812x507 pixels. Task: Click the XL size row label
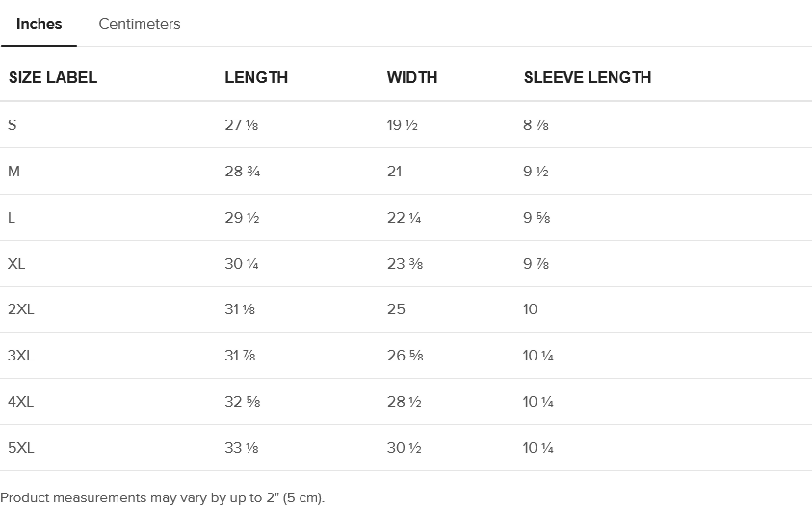tap(16, 264)
